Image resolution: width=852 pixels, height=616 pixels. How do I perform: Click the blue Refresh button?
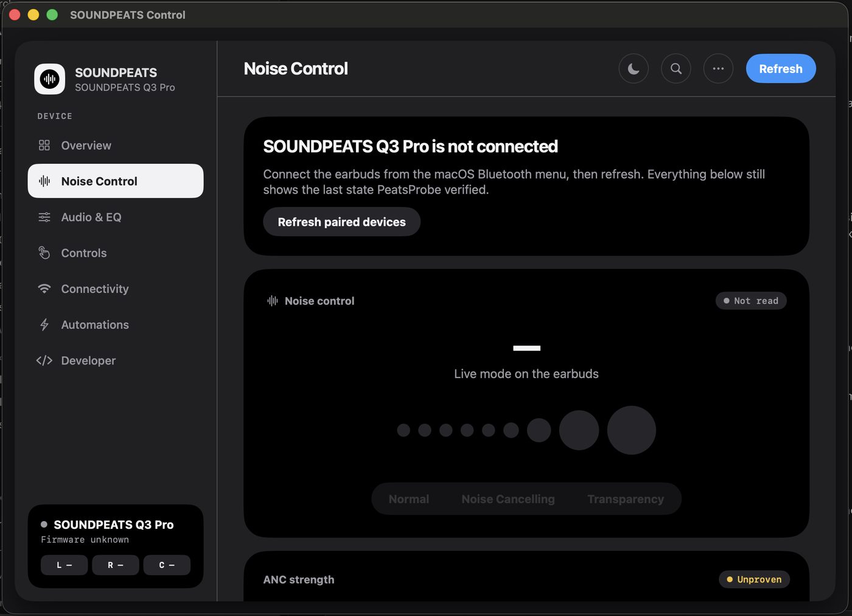pos(781,69)
